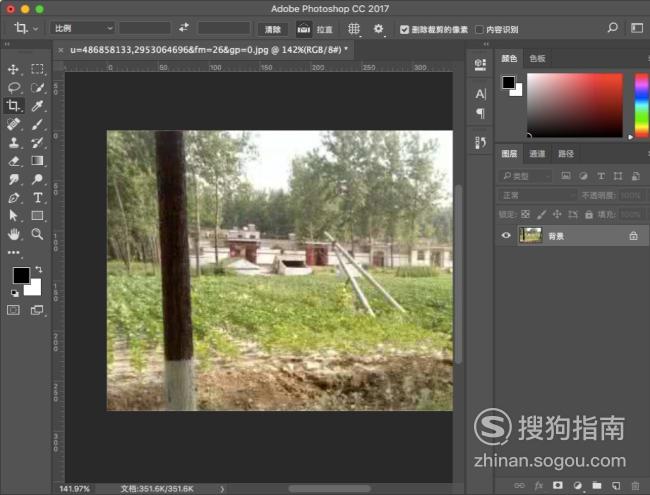The image size is (650, 495).
Task: Open the crop ratio preset dropdown
Action: [82, 28]
